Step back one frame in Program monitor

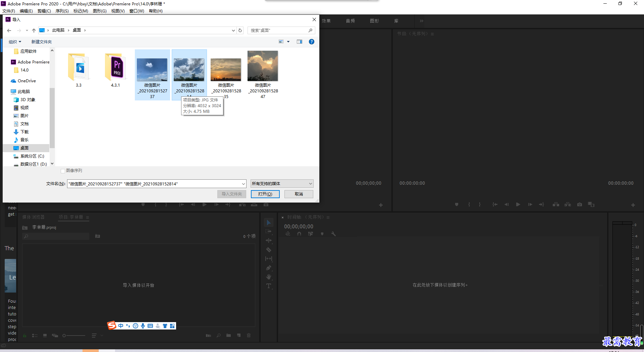coord(506,205)
